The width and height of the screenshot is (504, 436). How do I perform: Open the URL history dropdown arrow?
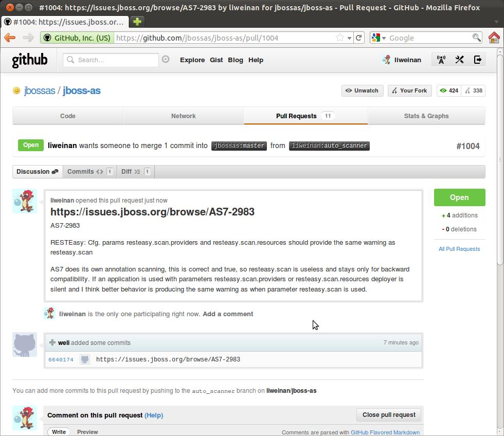(349, 38)
